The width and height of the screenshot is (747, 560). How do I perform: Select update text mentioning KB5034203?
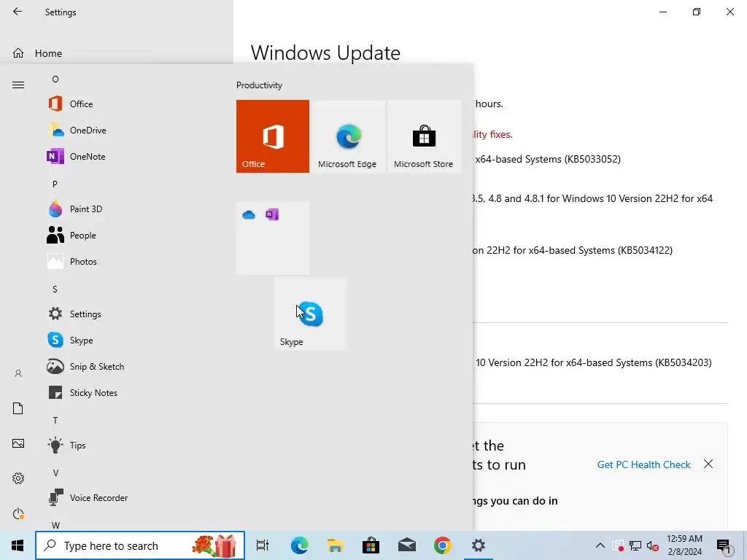(x=594, y=362)
